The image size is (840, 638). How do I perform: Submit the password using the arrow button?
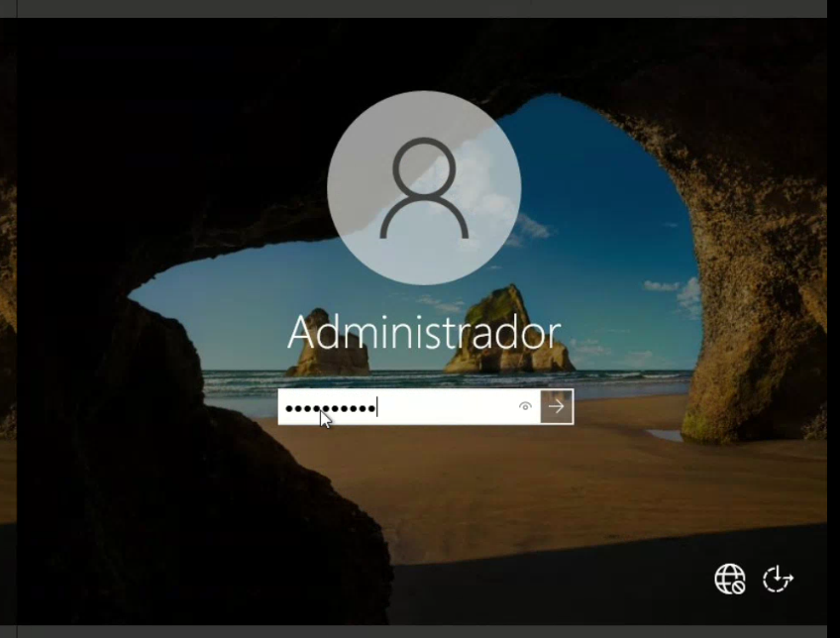pos(557,406)
